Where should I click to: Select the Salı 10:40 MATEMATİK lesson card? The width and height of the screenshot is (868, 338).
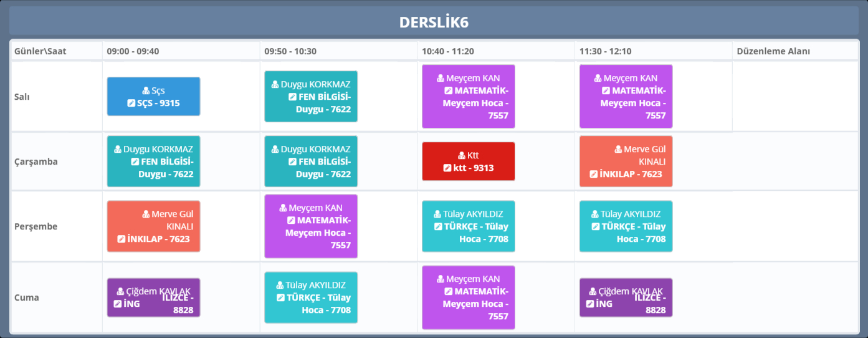coord(469,97)
